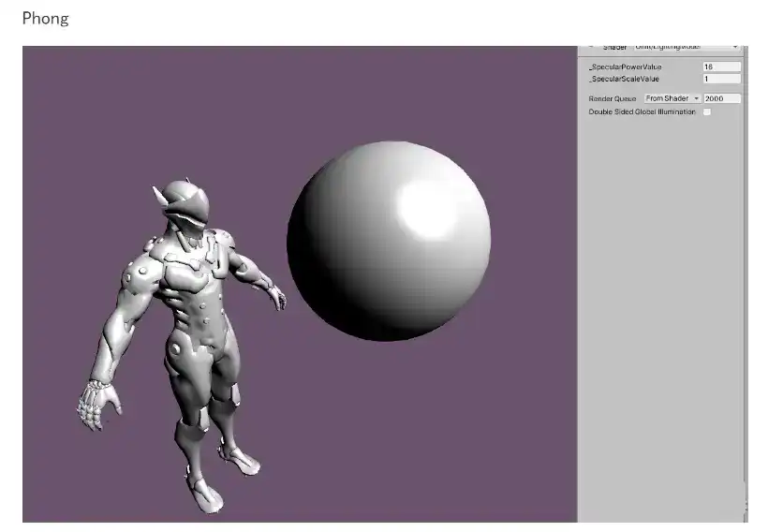Click the inspector panel vertical scrollbar
768x532 pixels.
[x=746, y=284]
